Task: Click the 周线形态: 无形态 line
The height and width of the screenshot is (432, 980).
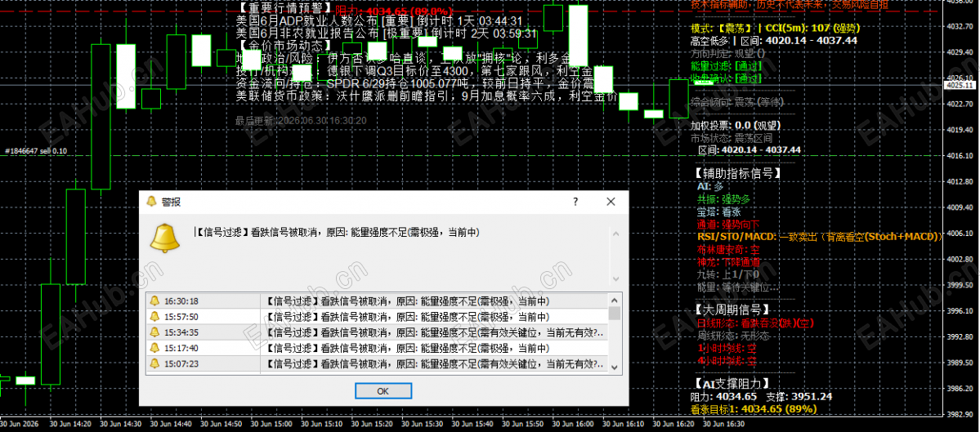Action: tap(733, 336)
